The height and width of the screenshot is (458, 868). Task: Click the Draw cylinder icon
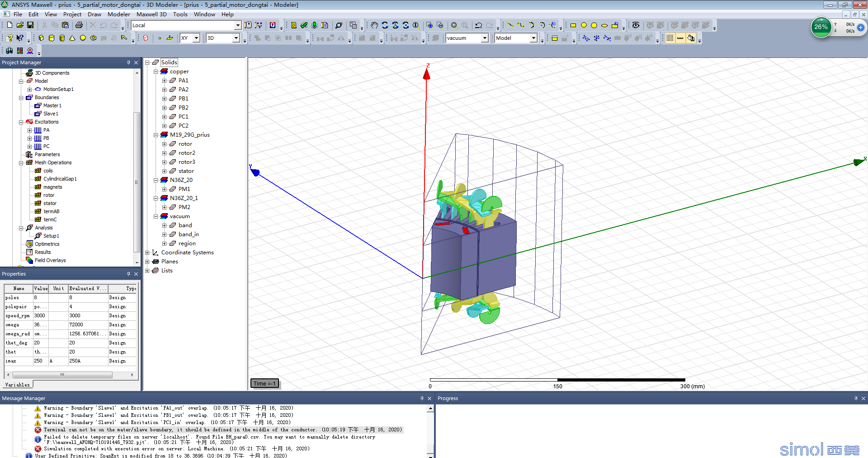coord(52,38)
